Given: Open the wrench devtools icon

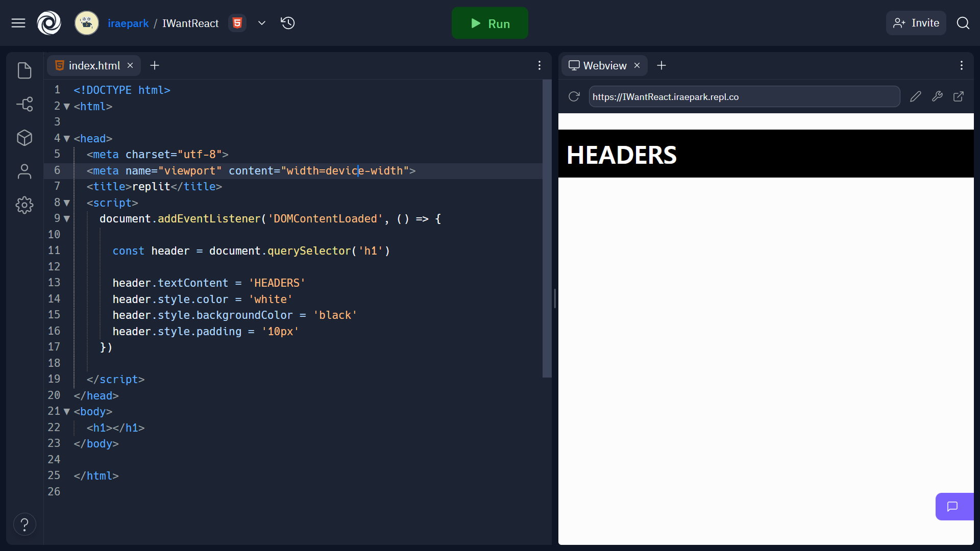Looking at the screenshot, I should pyautogui.click(x=937, y=96).
